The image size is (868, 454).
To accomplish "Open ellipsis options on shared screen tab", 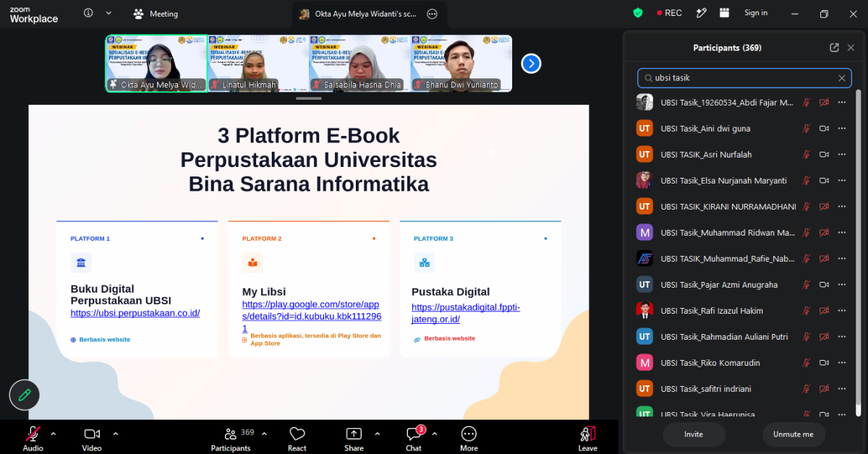I will (x=432, y=14).
